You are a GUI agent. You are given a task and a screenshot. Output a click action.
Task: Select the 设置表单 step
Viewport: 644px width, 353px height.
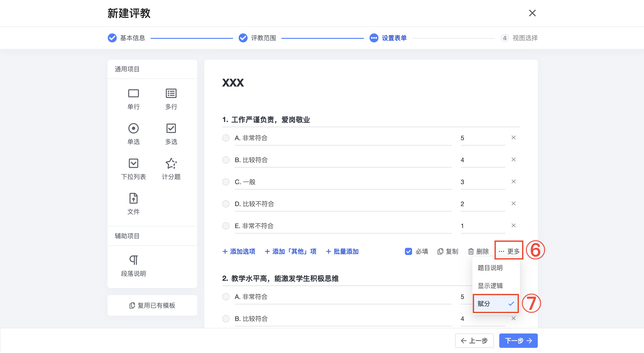pos(388,38)
